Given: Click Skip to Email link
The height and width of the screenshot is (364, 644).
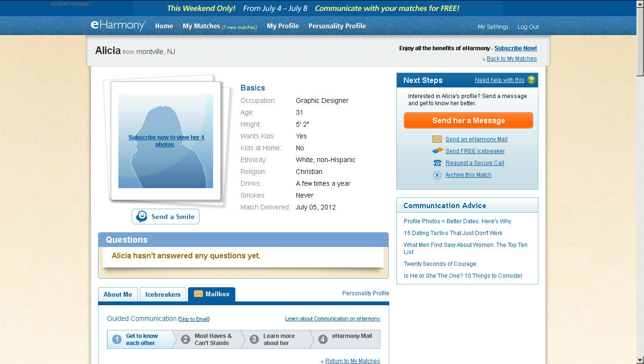Looking at the screenshot, I should [x=194, y=319].
